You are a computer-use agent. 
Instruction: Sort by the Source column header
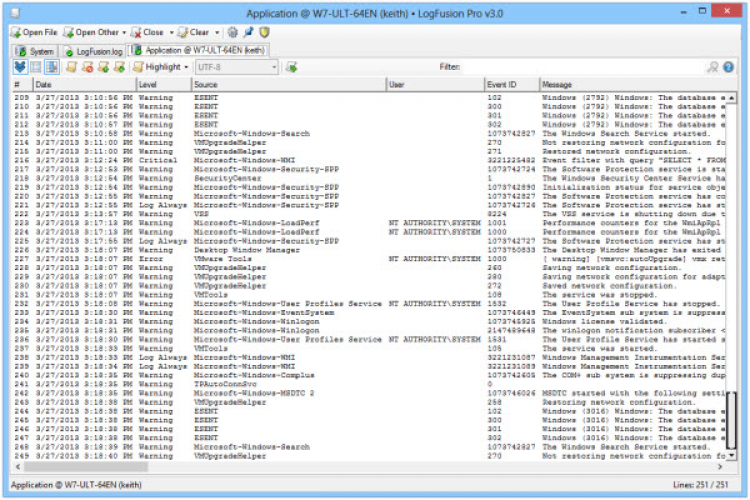coord(289,85)
